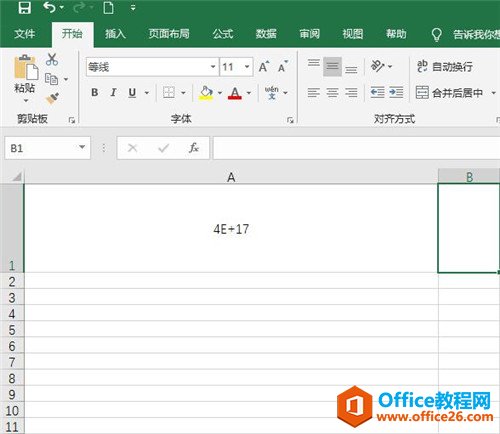Open the Fill Color dropdown arrow
The image size is (500, 434).
[220, 93]
